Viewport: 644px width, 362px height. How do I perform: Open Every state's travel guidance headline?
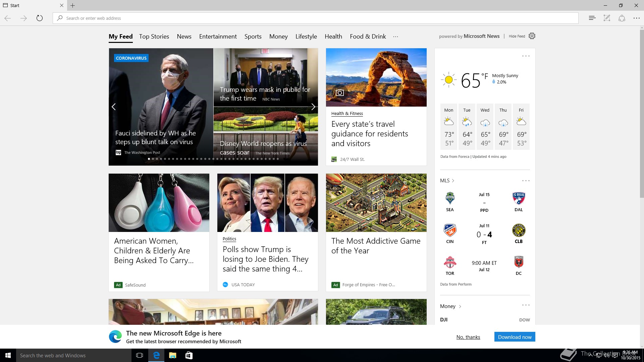370,134
